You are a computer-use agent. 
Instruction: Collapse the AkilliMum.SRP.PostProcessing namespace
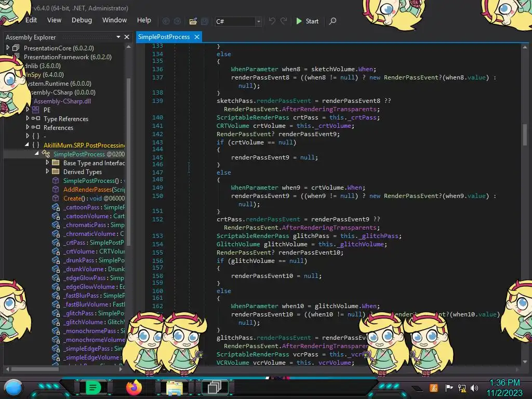pyautogui.click(x=27, y=145)
